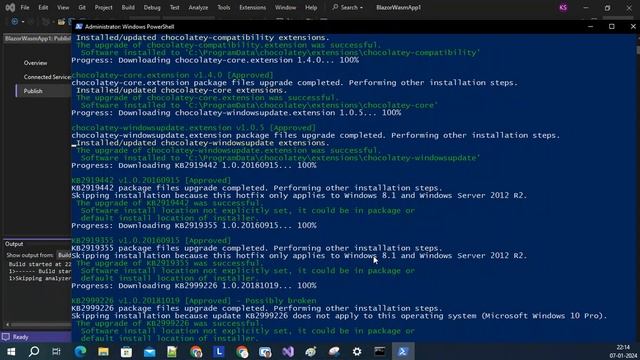This screenshot has height=360, width=640.
Task: Click the 'Progress: Downloading KB2999226' line
Action: pos(194,286)
